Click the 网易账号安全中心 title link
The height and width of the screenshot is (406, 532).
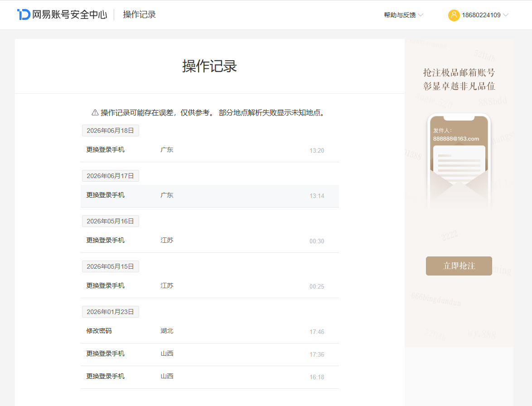(x=69, y=14)
